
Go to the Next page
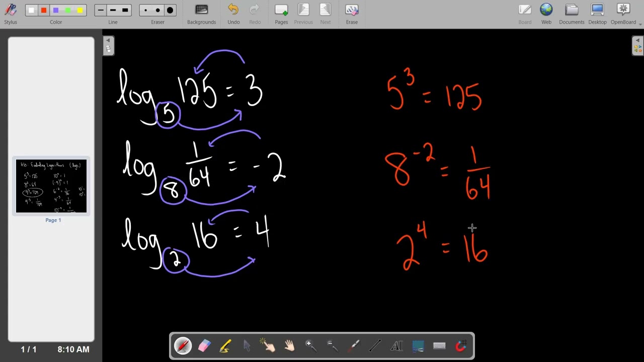(x=326, y=14)
